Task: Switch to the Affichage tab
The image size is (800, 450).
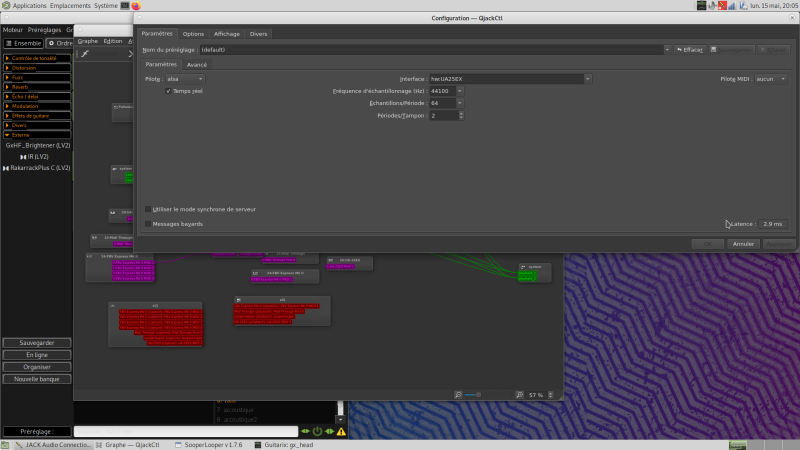Action: click(227, 34)
